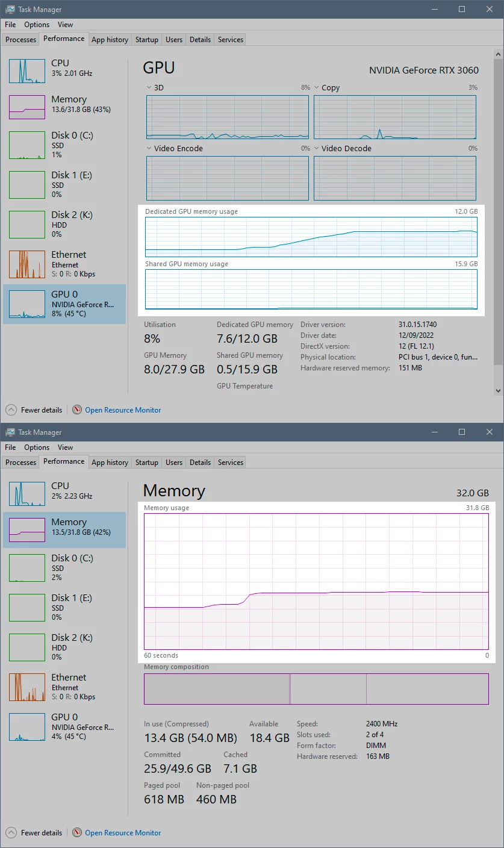Open the 3D engine dropdown in GPU view
Viewport: 504px width, 848px height.
point(149,88)
